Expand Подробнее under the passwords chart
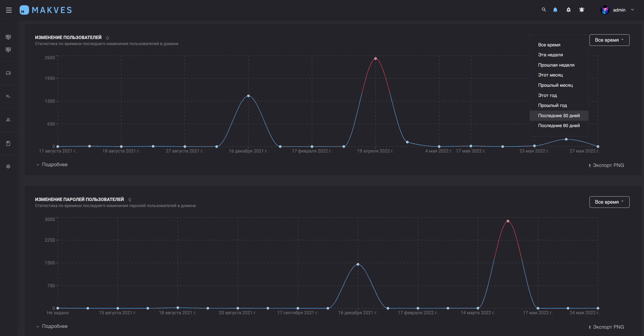Viewport: 644px width, 336px height. pos(52,326)
